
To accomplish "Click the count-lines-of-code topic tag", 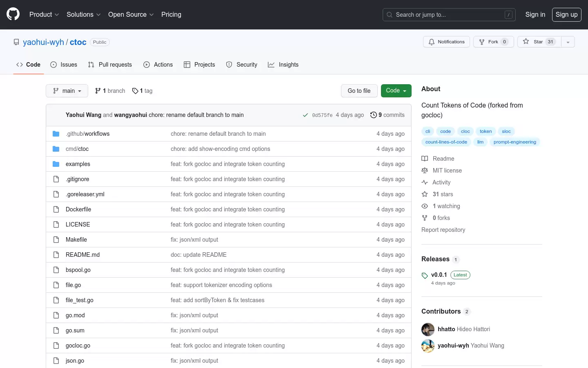I will click(x=446, y=142).
